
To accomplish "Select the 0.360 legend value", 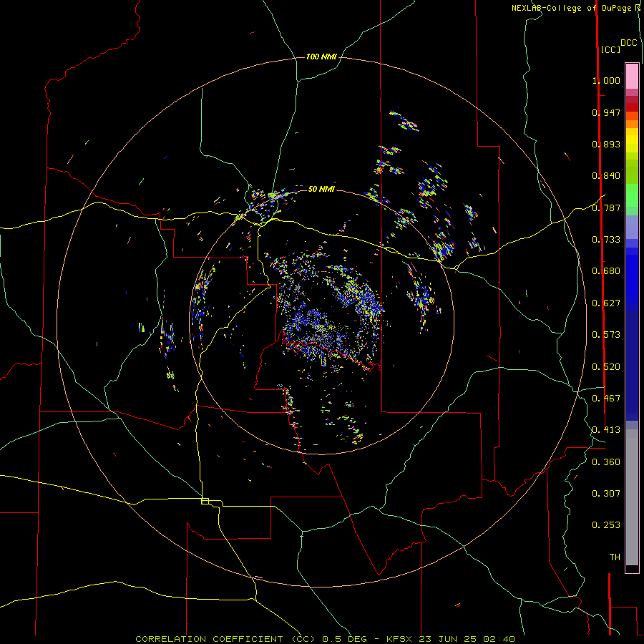I will pyautogui.click(x=606, y=462).
